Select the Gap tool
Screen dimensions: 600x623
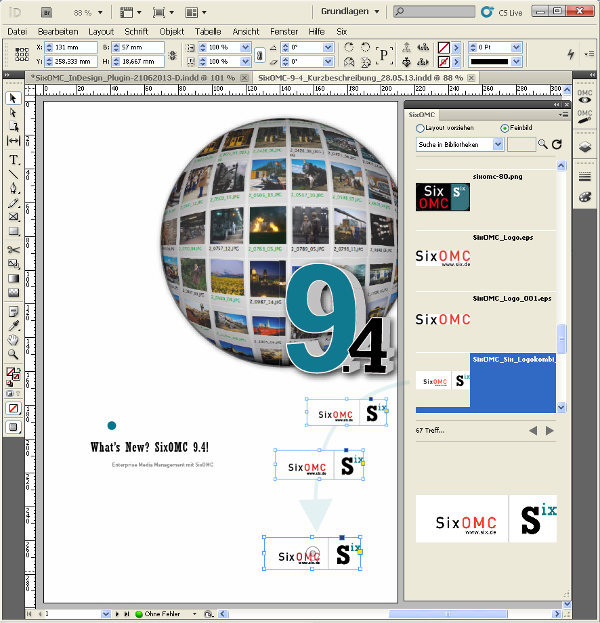[x=13, y=141]
